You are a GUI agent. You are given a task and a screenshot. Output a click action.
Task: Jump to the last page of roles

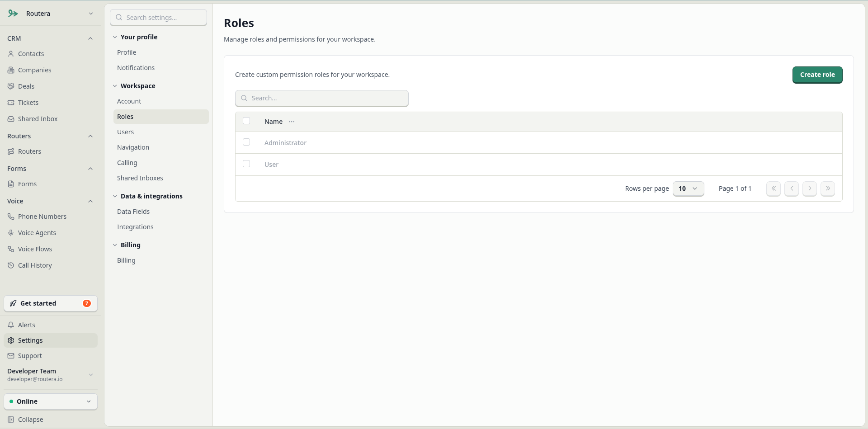pos(828,189)
